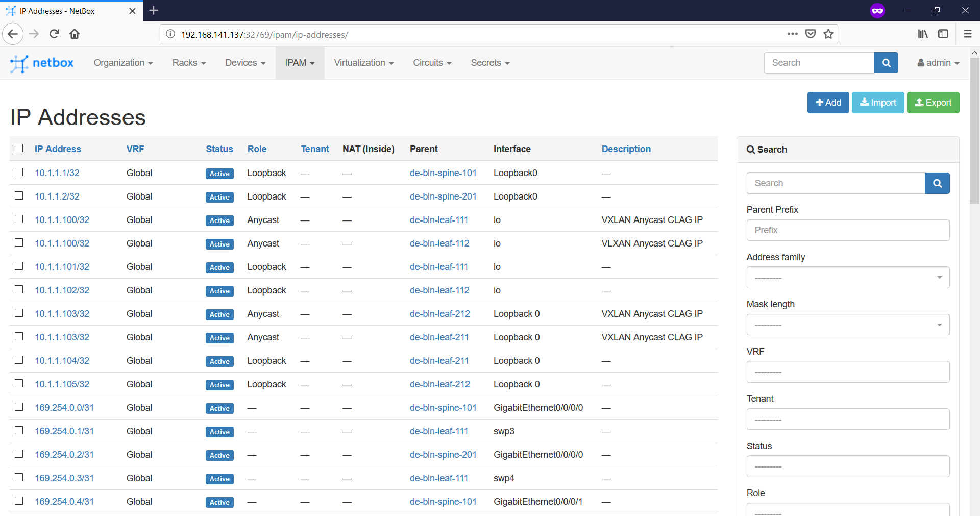This screenshot has height=516, width=980.
Task: Click the sidebar filter search magnifier button
Action: (x=937, y=183)
